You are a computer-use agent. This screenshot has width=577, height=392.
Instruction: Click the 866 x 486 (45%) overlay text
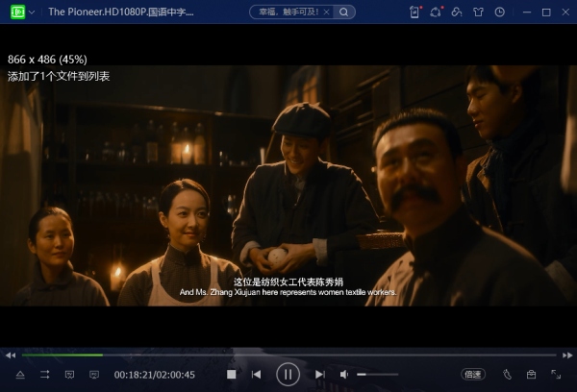point(47,60)
